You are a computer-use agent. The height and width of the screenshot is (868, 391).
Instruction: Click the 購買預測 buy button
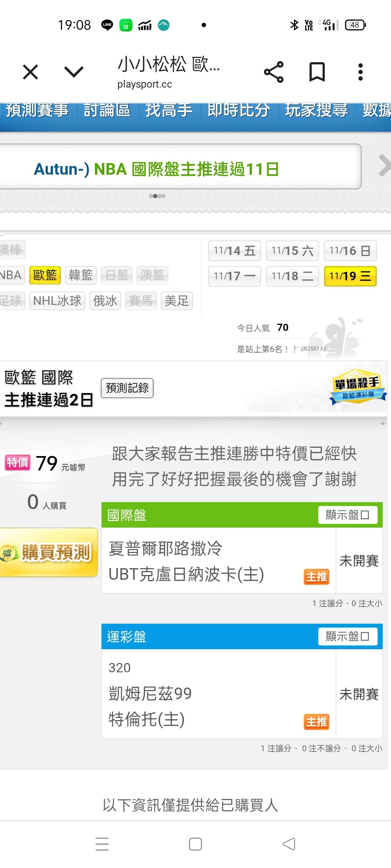[49, 552]
